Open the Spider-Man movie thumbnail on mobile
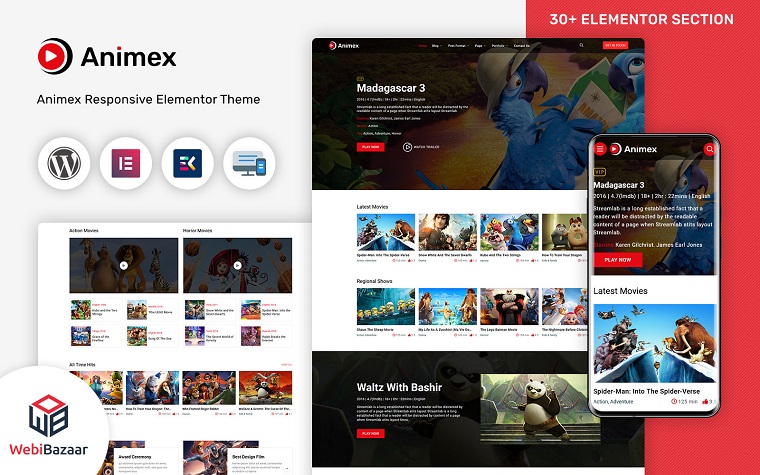The width and height of the screenshot is (760, 475). coord(654,342)
